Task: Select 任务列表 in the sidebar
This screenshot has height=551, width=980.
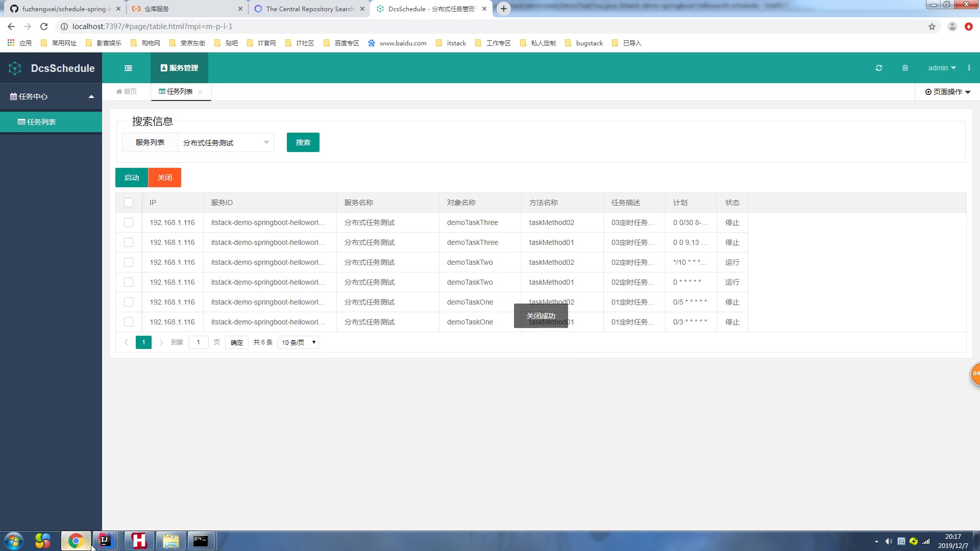Action: tap(41, 122)
